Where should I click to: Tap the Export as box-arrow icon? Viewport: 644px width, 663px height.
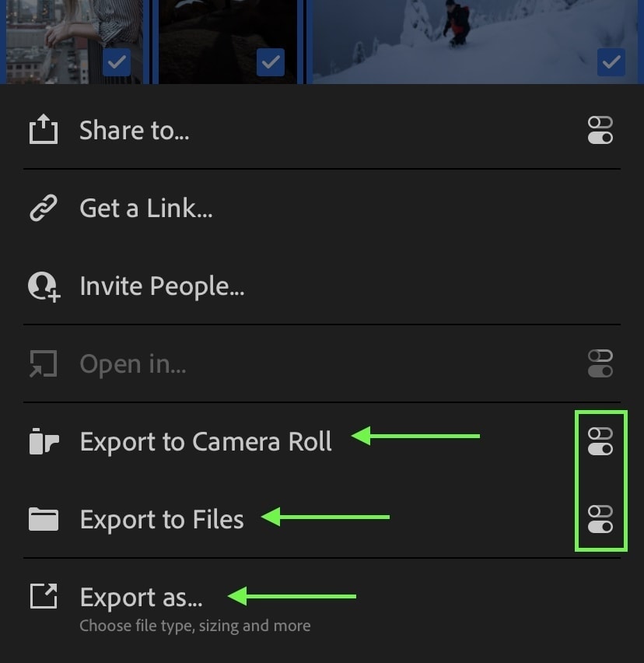tap(44, 596)
